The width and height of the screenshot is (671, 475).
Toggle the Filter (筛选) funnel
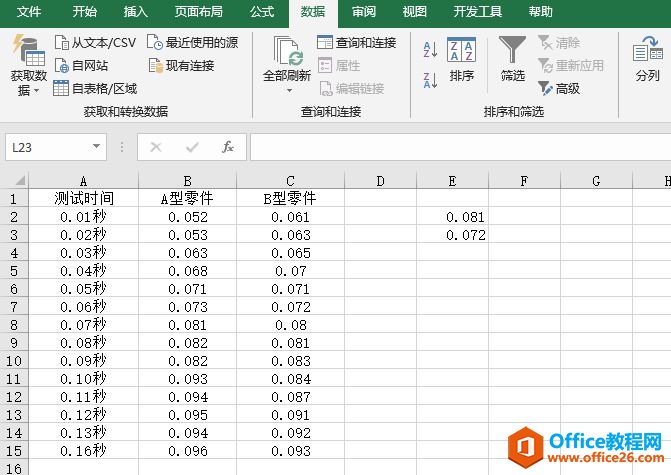512,59
